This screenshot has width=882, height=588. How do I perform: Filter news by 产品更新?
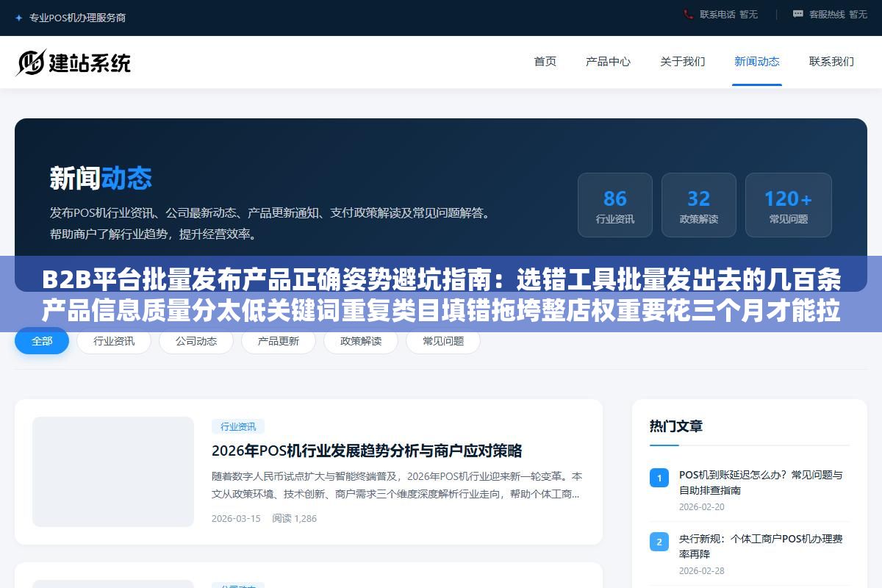point(279,341)
